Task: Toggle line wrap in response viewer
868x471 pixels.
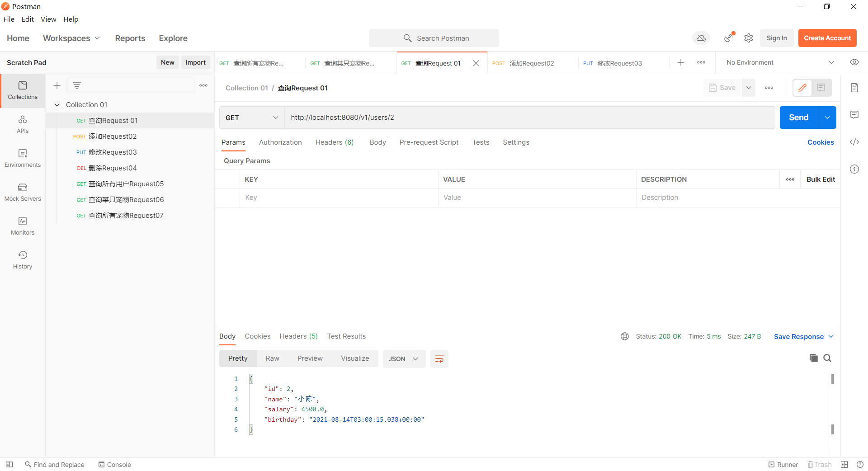Action: tap(439, 359)
